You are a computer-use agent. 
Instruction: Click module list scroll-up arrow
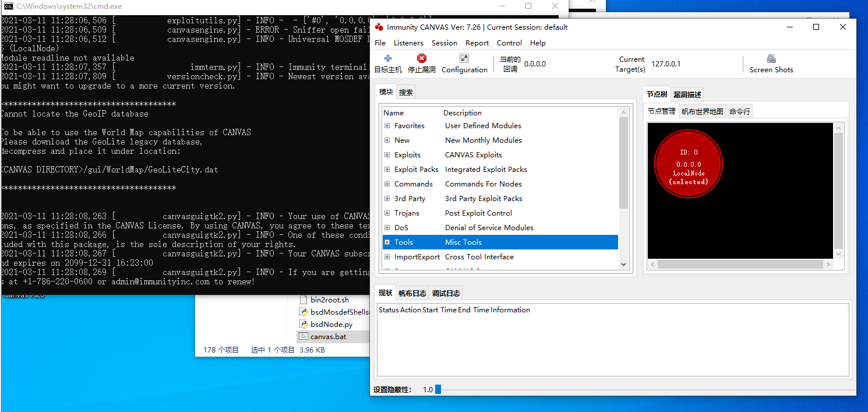click(623, 112)
